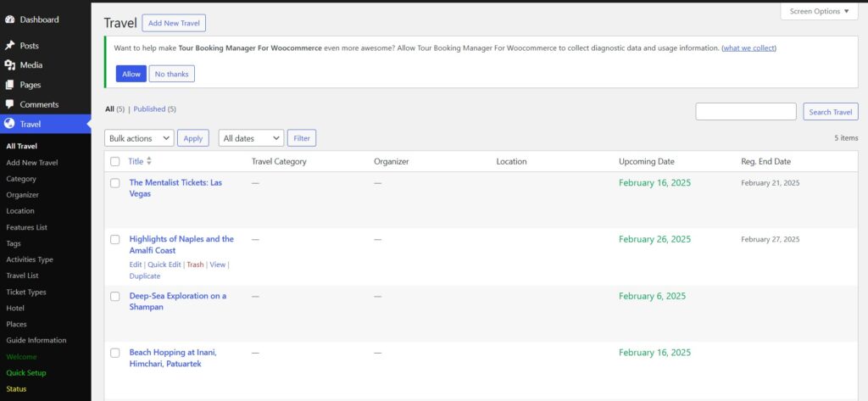The width and height of the screenshot is (868, 401).
Task: Open Activities Type submenu item
Action: pyautogui.click(x=30, y=259)
